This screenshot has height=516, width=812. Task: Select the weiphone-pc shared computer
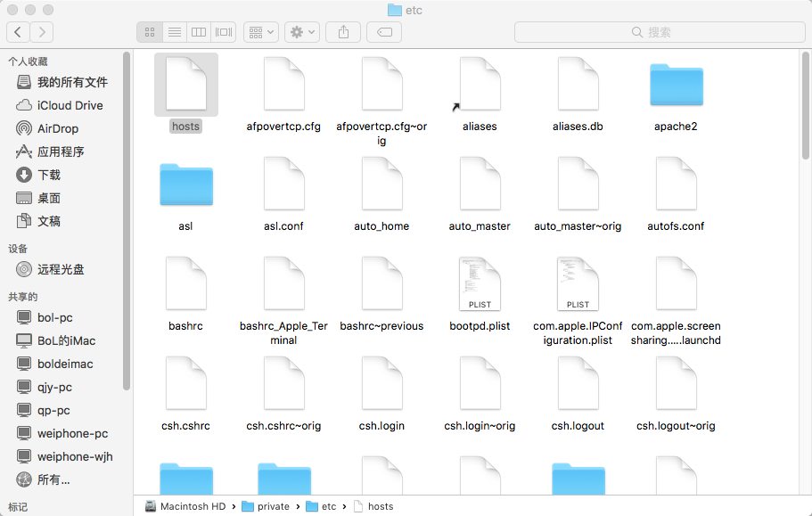tap(72, 433)
